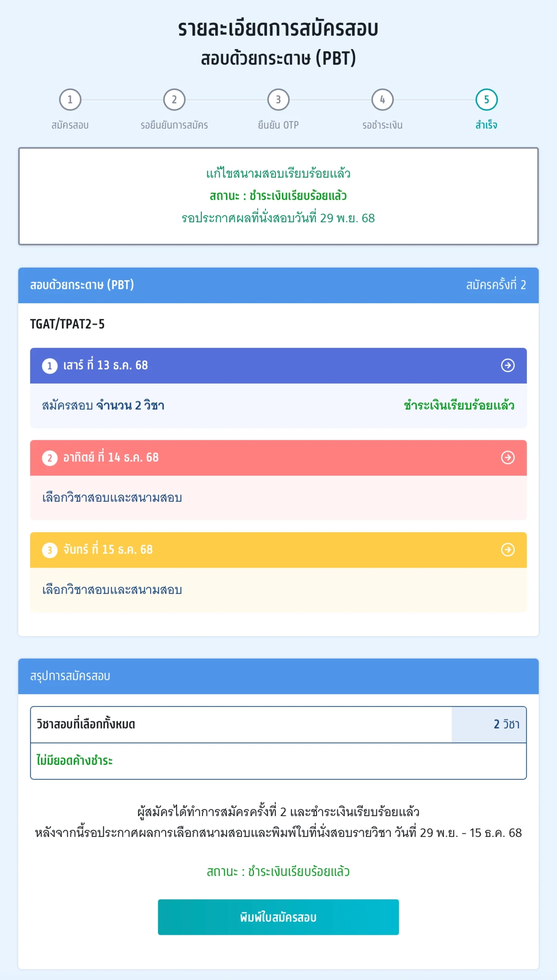Open arrow icon on Monday 15 ธ.ค. row
The width and height of the screenshot is (557, 980).
[508, 550]
